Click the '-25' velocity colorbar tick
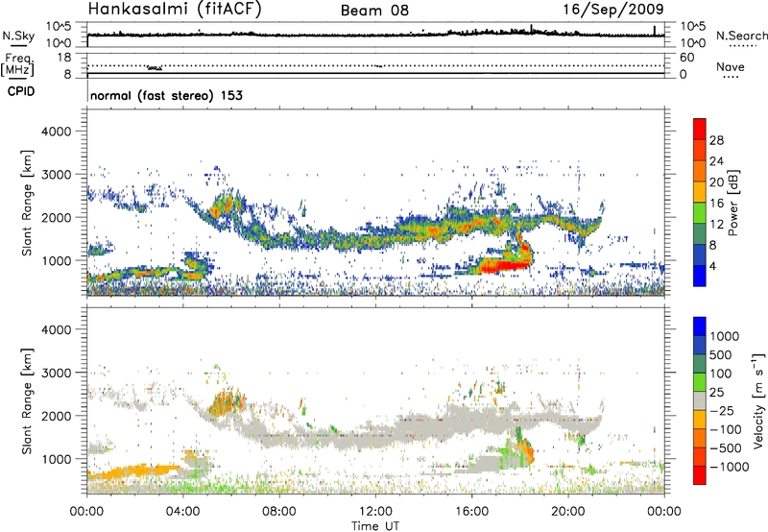The height and width of the screenshot is (532, 768). [721, 410]
